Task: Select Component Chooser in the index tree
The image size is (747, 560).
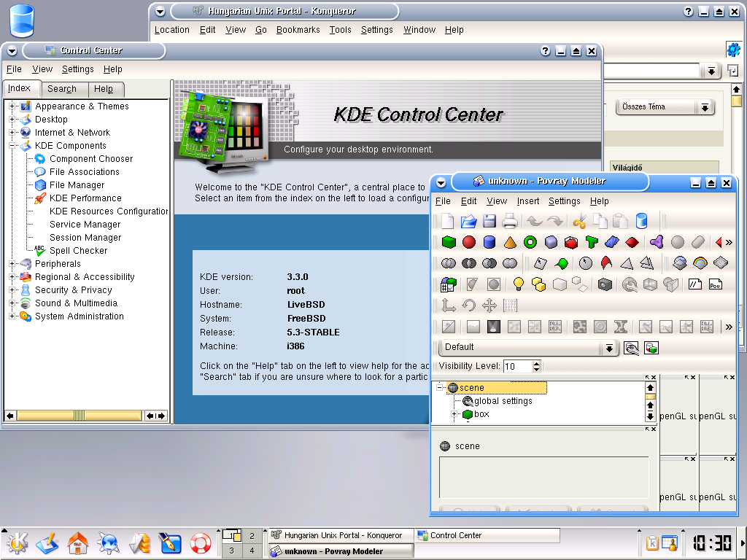Action: tap(91, 158)
